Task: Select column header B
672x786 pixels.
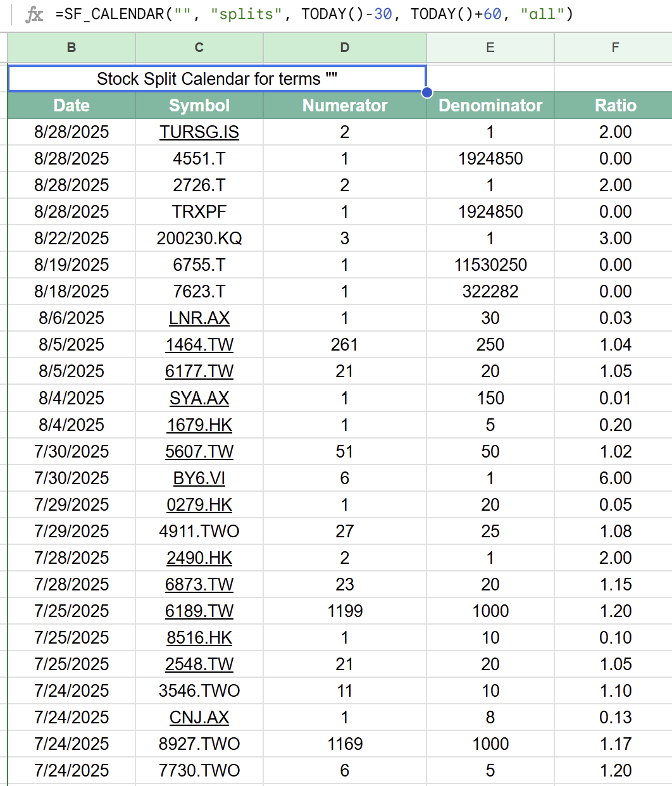Action: pos(71,47)
